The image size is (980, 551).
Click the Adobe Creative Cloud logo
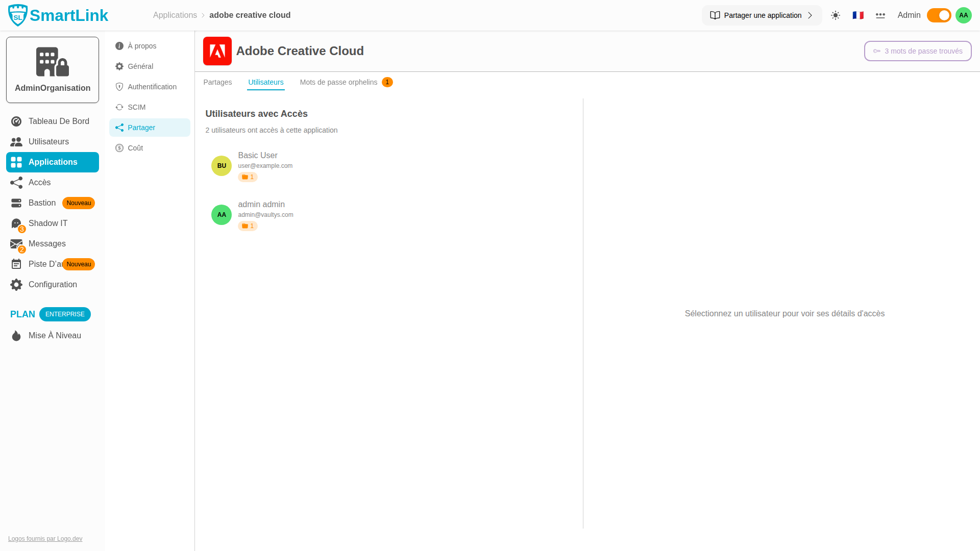[x=217, y=51]
